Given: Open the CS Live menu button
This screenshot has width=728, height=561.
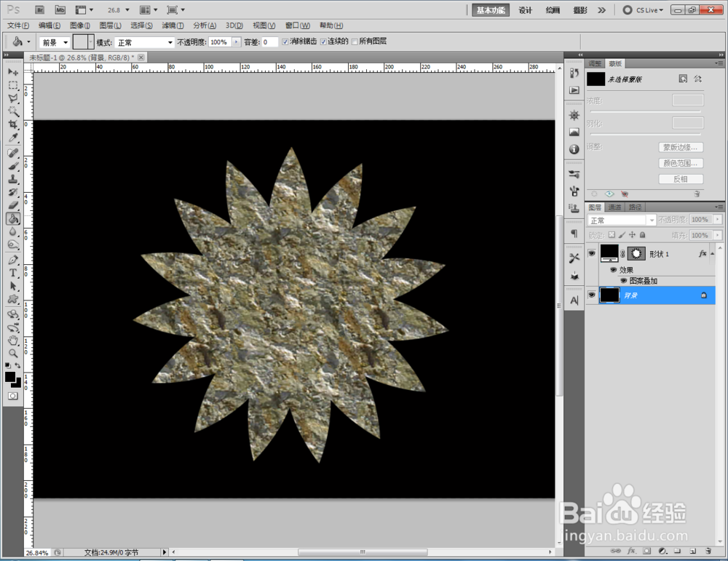Looking at the screenshot, I should [644, 10].
